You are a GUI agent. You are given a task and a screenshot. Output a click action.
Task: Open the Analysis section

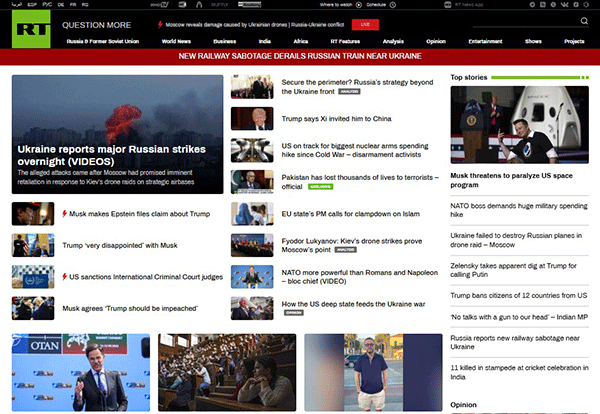393,41
